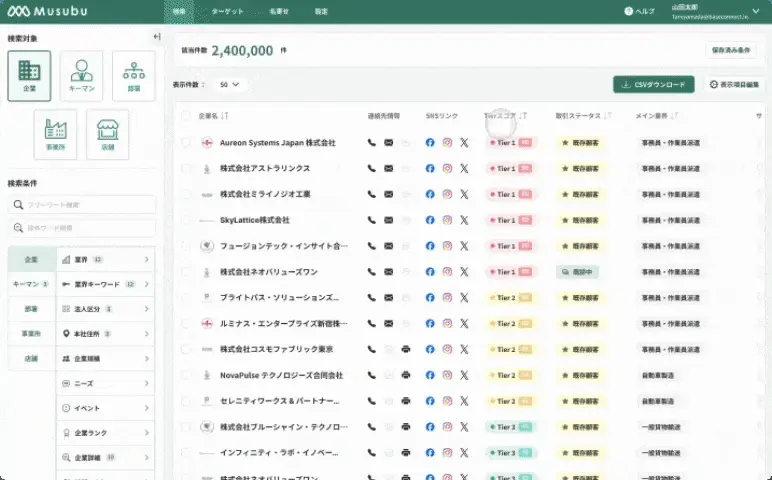Screen dimensions: 772x480
Task: Expand the 企業規模 filter condition
Action: (x=105, y=358)
